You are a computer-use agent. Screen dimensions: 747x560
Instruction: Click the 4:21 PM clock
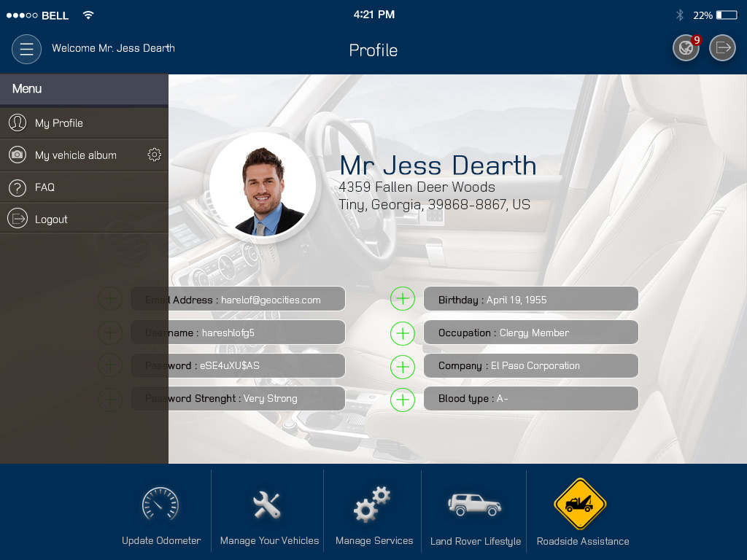(x=374, y=15)
